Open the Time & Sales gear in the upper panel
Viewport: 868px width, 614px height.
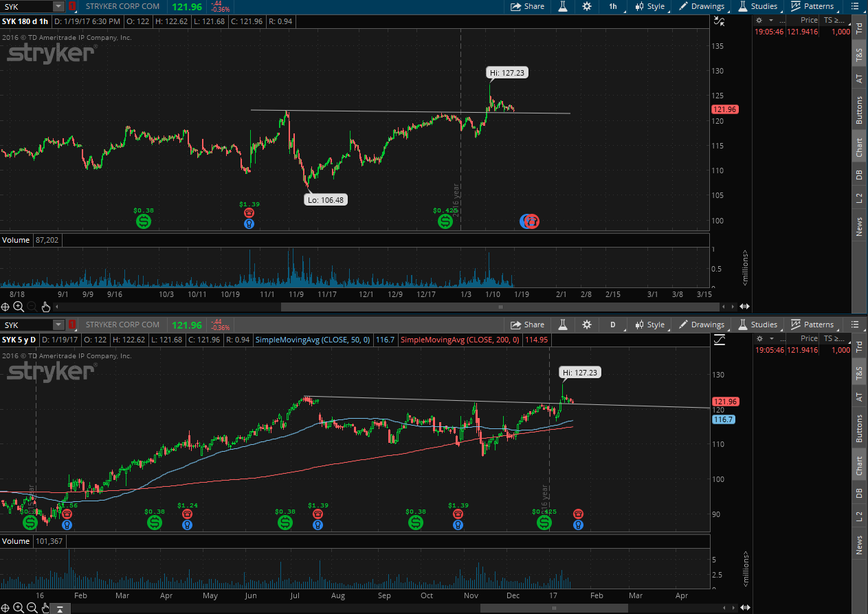(x=759, y=21)
